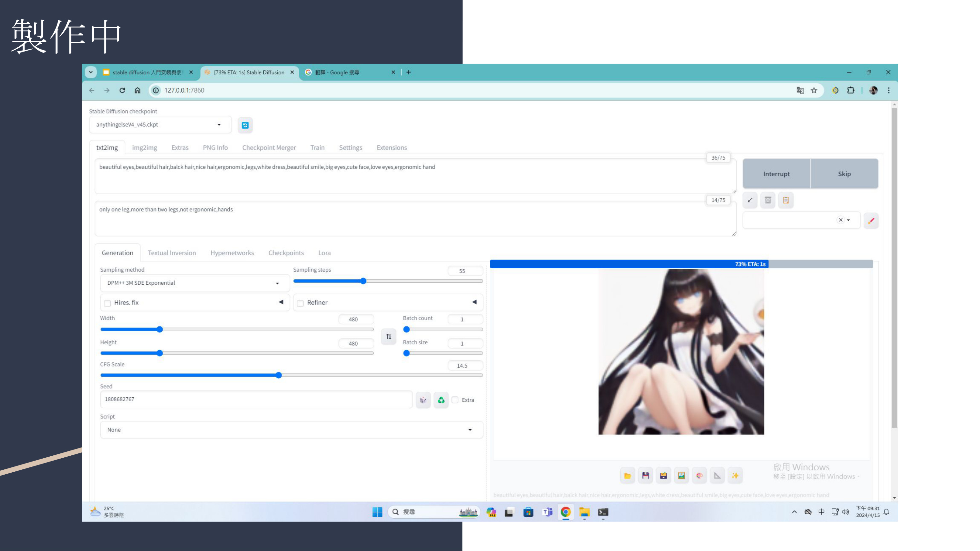Send image to inpaint palette icon
The width and height of the screenshot is (980, 551).
699,476
